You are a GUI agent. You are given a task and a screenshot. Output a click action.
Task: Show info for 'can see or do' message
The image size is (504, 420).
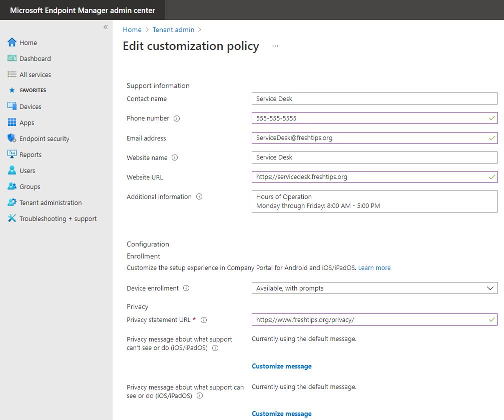coord(200,395)
